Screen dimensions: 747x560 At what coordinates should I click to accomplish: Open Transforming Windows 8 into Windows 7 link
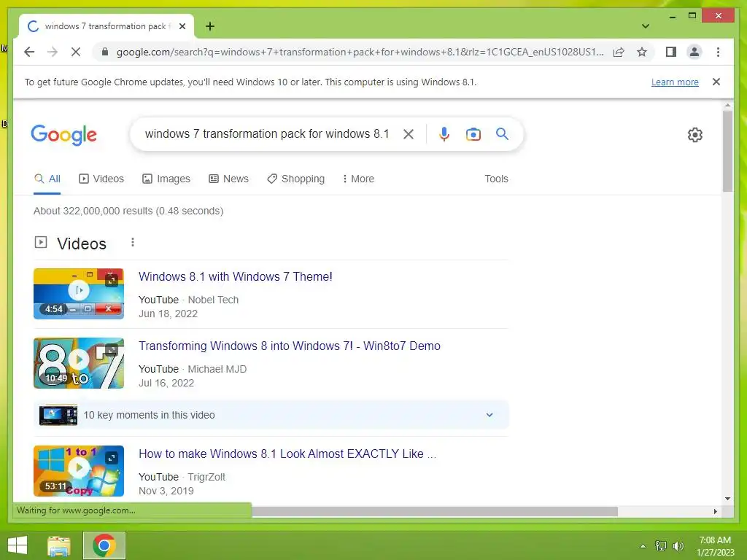pos(289,346)
